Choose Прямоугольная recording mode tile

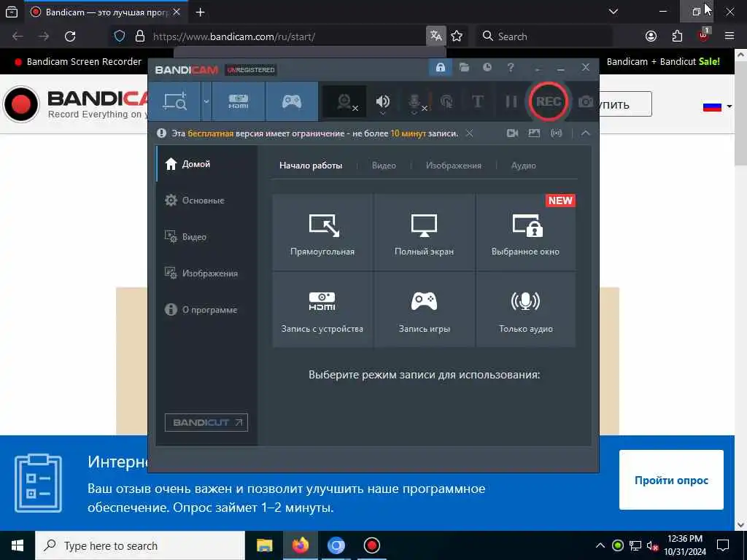[322, 232]
